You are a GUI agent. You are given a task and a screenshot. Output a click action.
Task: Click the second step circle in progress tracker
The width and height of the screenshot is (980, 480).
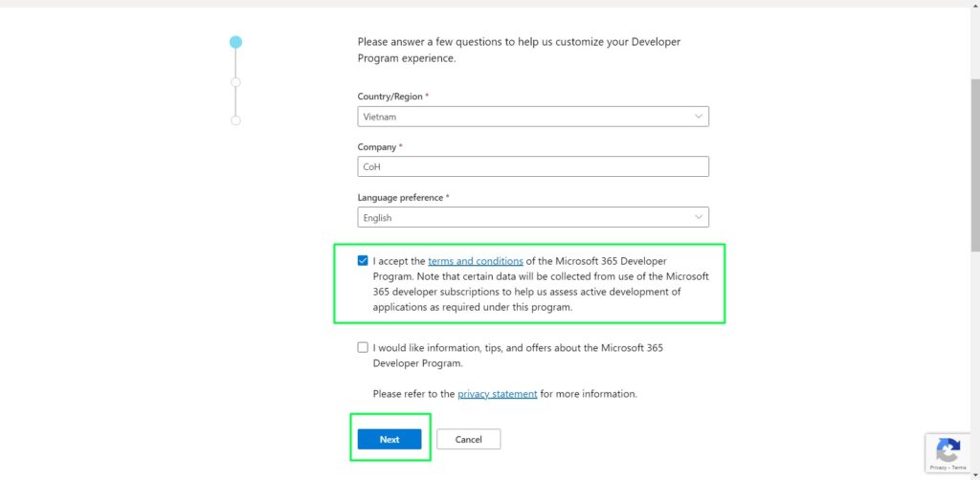[x=235, y=82]
